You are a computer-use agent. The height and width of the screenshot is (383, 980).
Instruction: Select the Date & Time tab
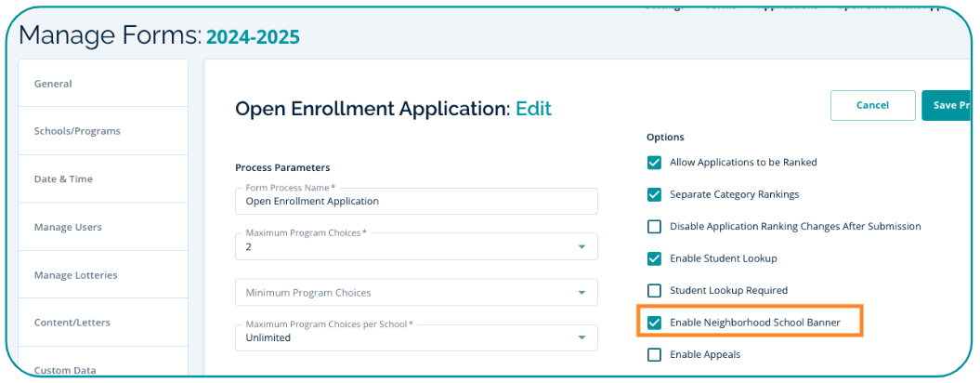(x=103, y=179)
